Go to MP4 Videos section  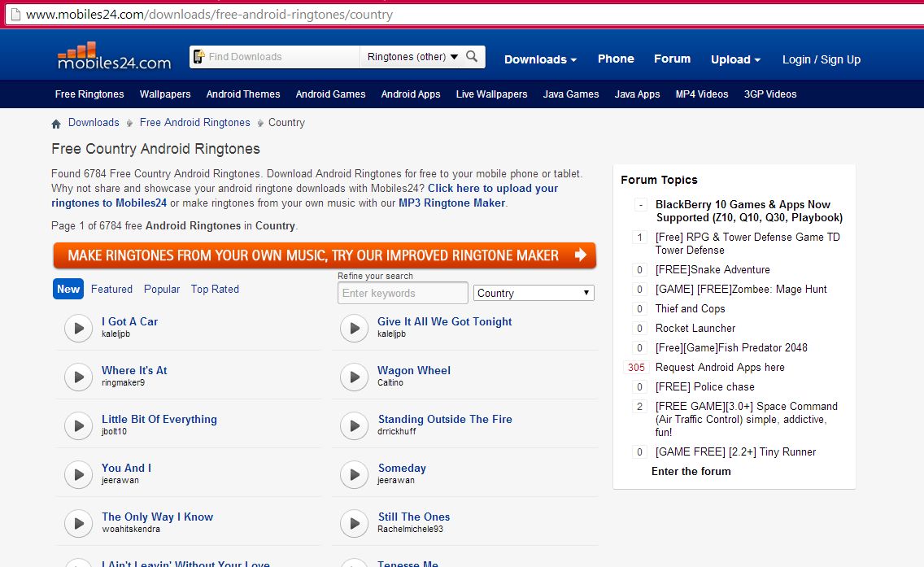[702, 94]
